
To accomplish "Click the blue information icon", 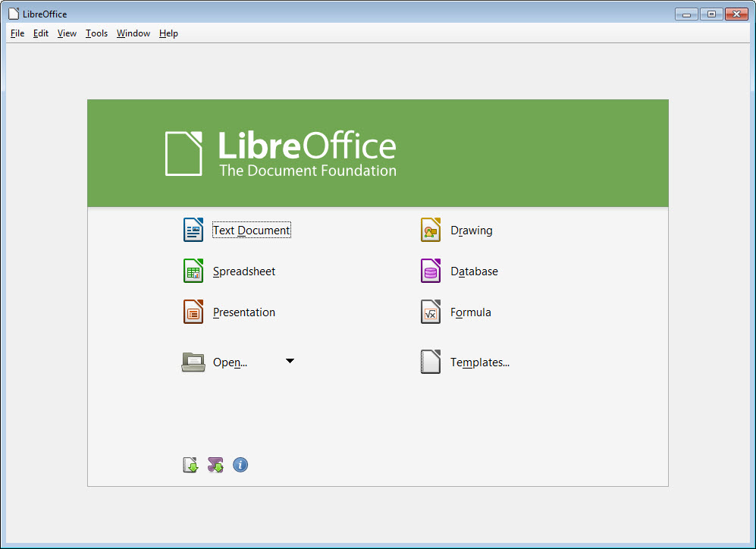I will tap(240, 465).
